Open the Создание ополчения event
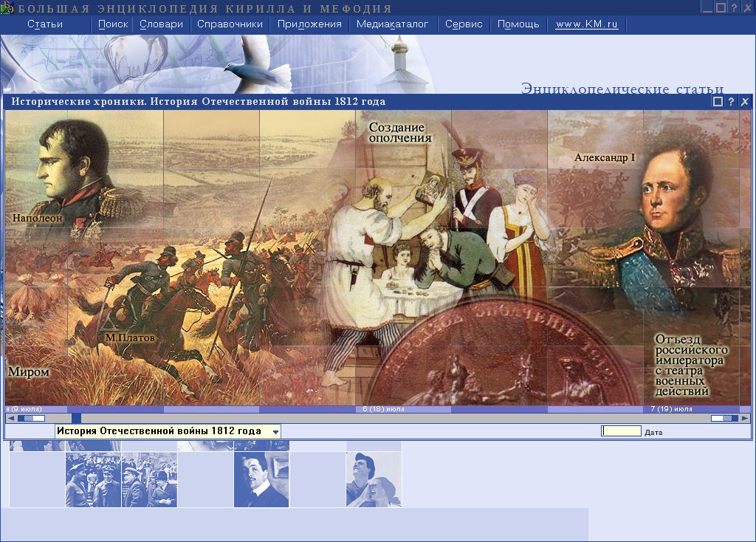 pos(399,133)
